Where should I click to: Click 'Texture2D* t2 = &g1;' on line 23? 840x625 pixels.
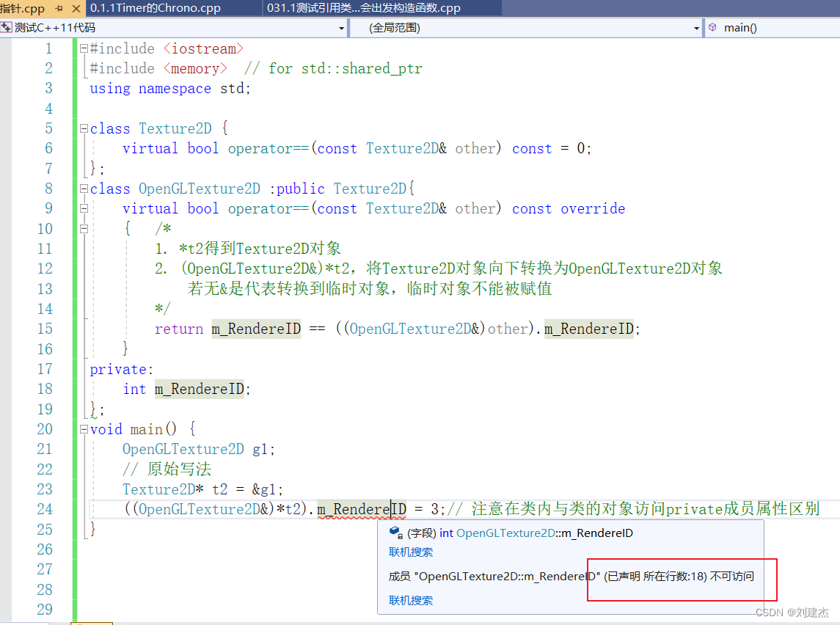click(x=202, y=489)
